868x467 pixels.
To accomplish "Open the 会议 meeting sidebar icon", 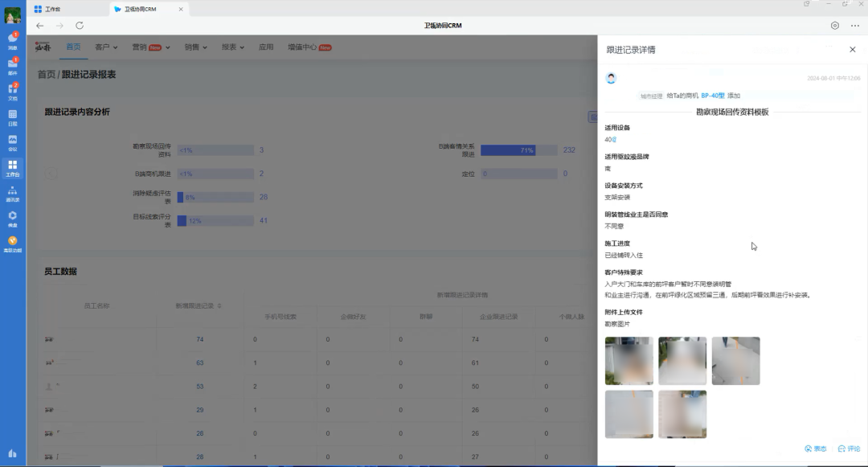I will pyautogui.click(x=12, y=141).
